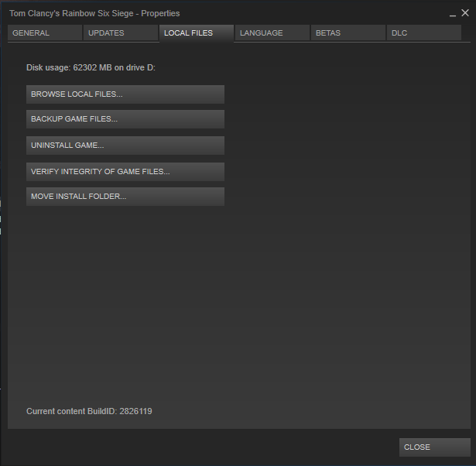
Task: Click the window title Rainbow Six Siege - Properties
Action: [x=94, y=13]
